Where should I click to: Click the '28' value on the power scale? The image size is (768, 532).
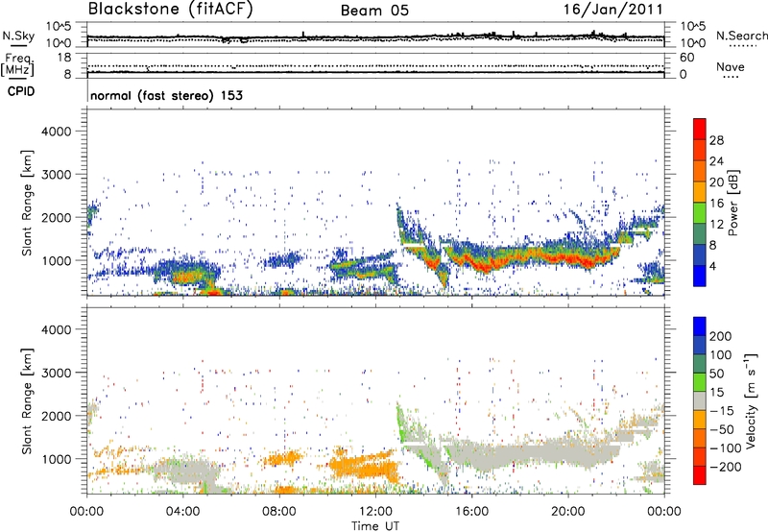pos(716,140)
